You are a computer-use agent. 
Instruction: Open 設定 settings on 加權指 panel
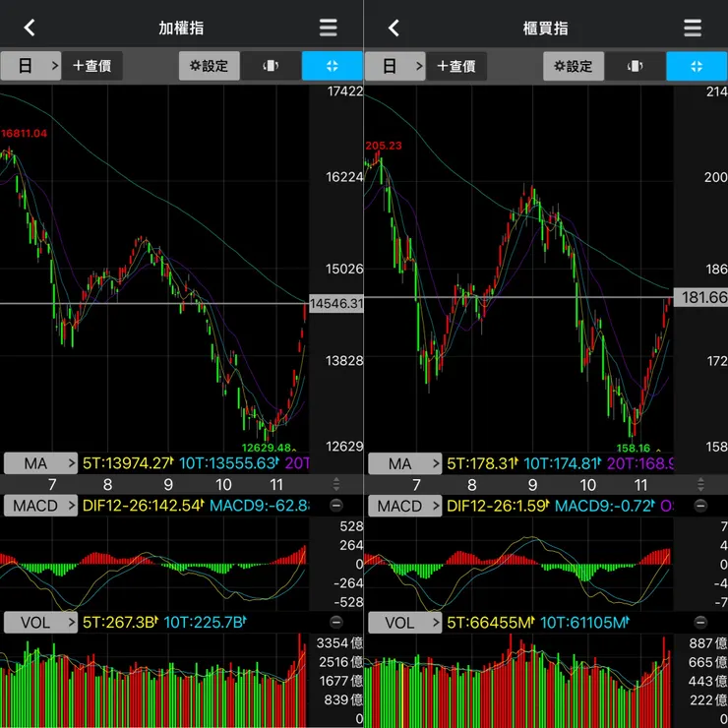[x=210, y=66]
